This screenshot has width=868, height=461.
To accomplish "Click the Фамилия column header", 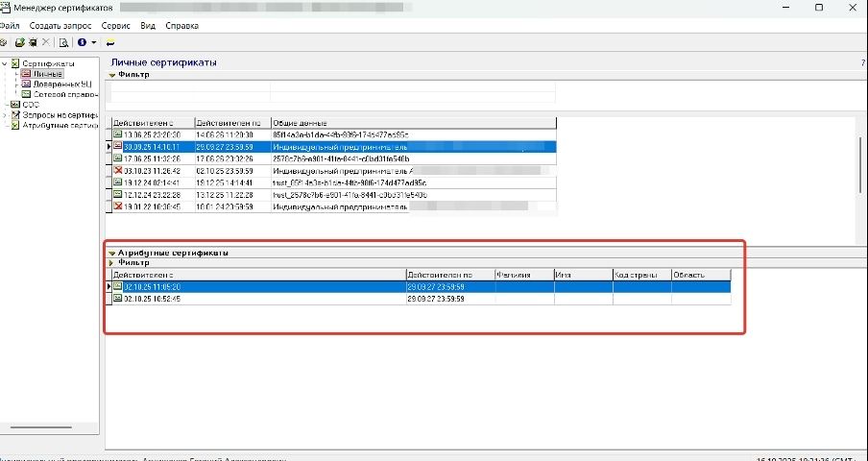I will tap(523, 275).
